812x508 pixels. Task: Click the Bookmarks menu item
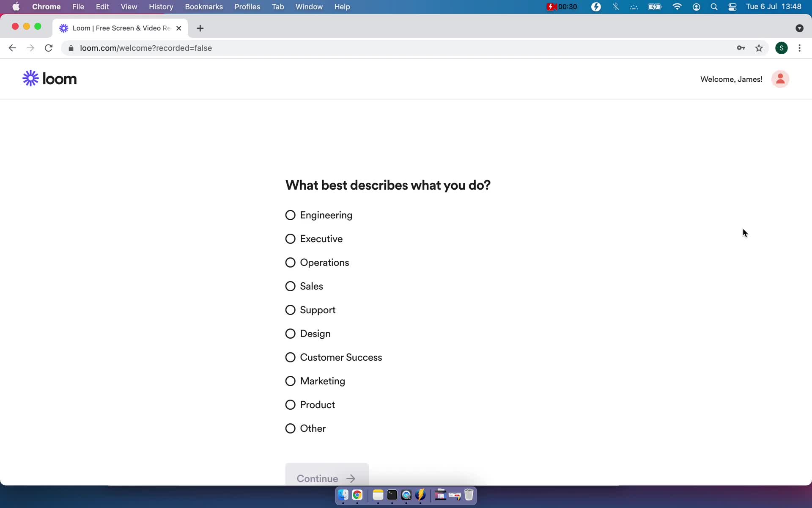[x=204, y=6]
